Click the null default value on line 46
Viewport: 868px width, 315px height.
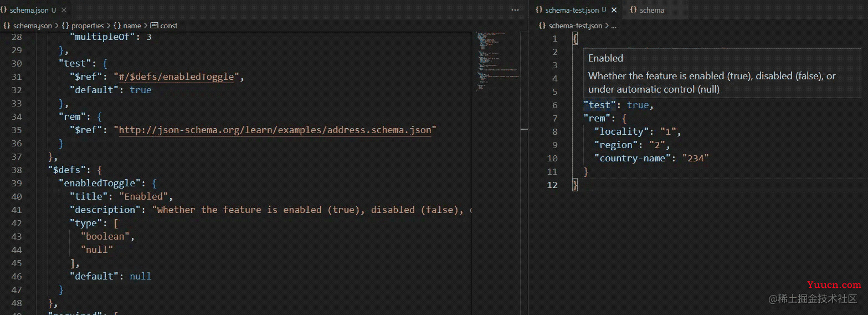(x=141, y=276)
